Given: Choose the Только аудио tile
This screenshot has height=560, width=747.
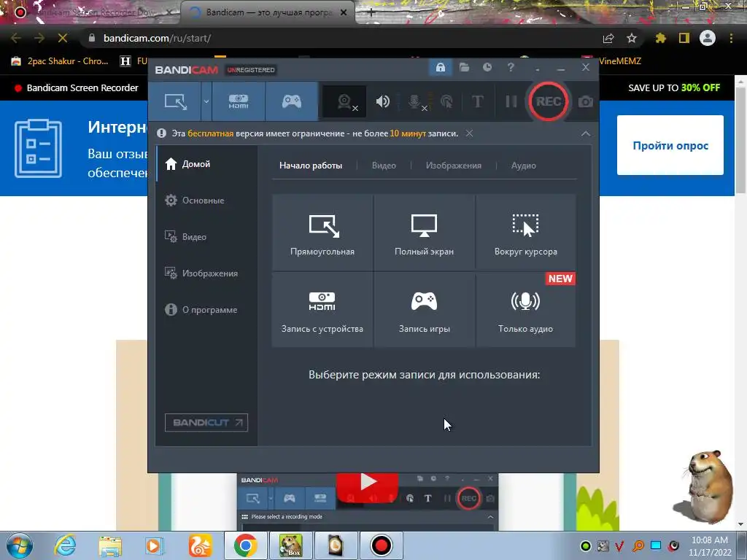Looking at the screenshot, I should pos(525,309).
